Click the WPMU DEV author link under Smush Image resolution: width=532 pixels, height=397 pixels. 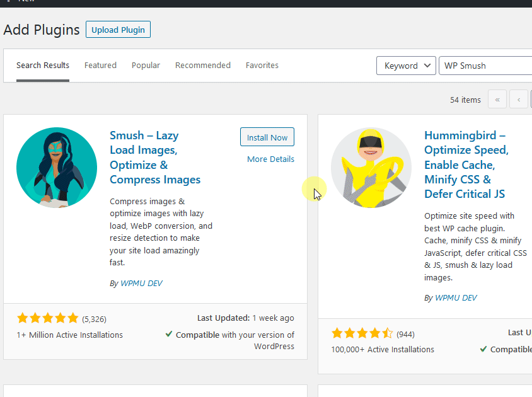(x=141, y=283)
